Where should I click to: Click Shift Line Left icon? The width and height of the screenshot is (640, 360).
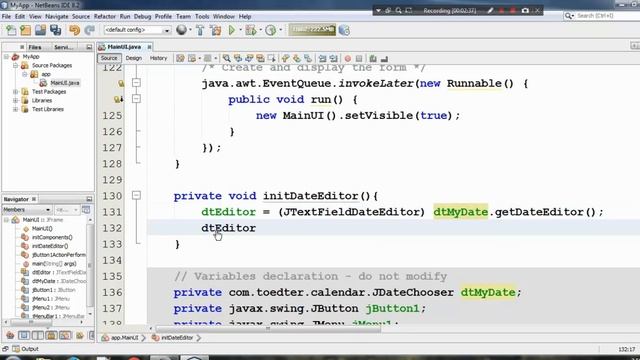click(x=322, y=58)
